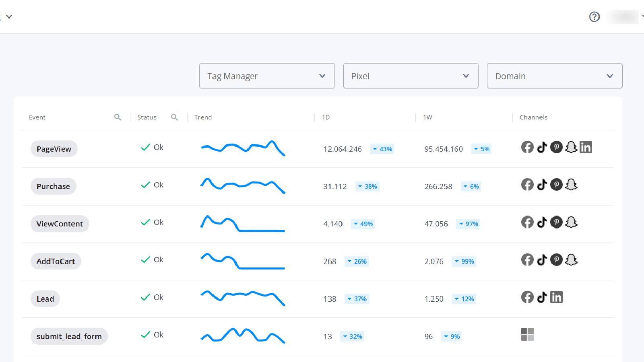The width and height of the screenshot is (644, 362).
Task: Click the channels grid icon for submit_lead_form
Action: pyautogui.click(x=528, y=334)
